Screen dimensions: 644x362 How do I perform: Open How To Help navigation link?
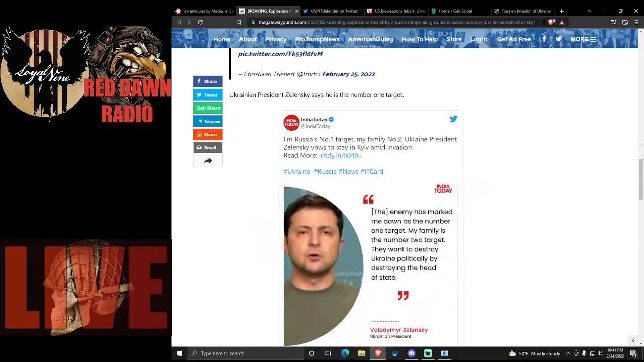click(x=420, y=39)
